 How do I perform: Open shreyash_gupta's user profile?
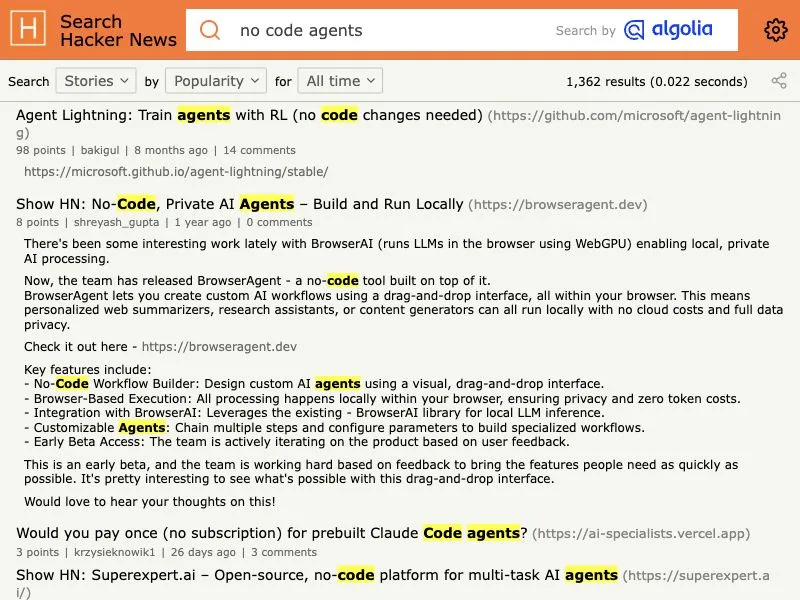116,222
